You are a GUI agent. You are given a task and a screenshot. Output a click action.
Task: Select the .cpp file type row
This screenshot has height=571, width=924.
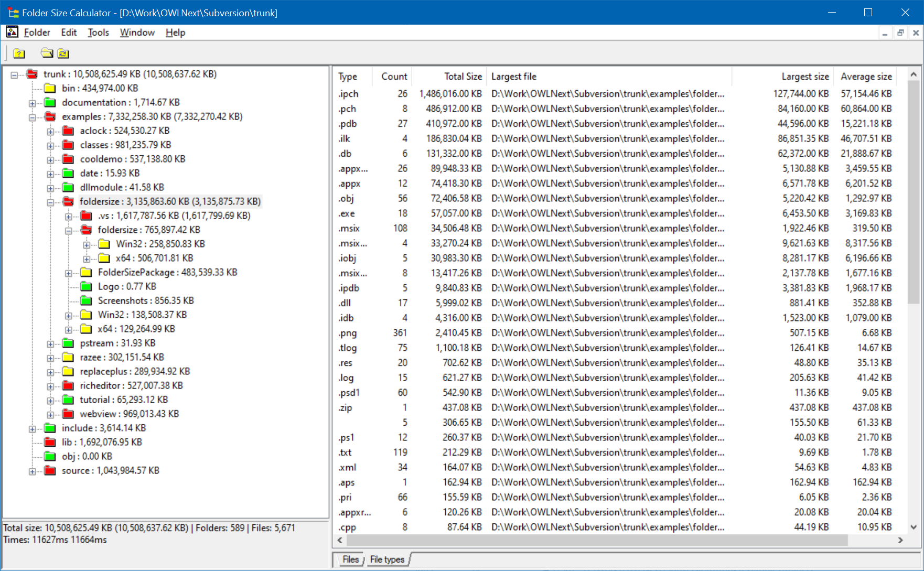pos(615,527)
